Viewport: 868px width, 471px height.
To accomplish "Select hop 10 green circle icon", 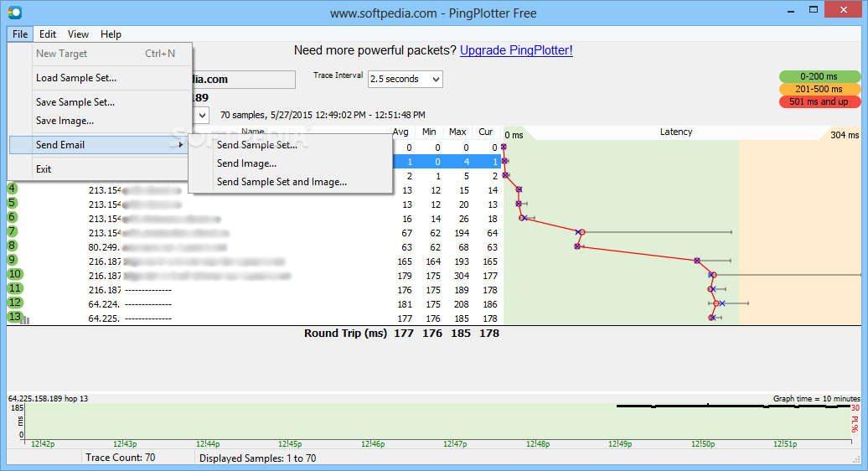I will click(15, 274).
